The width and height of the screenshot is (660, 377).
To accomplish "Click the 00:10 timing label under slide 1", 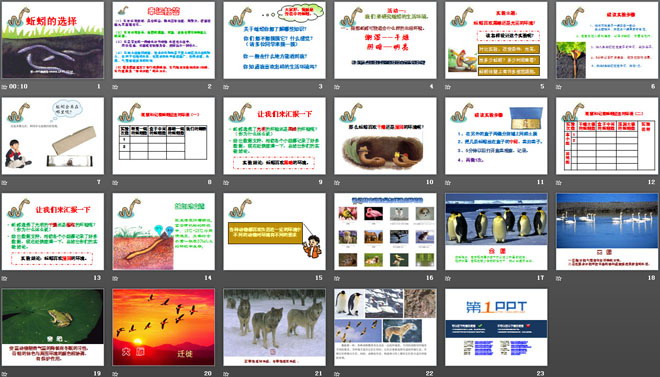I will tap(18, 87).
